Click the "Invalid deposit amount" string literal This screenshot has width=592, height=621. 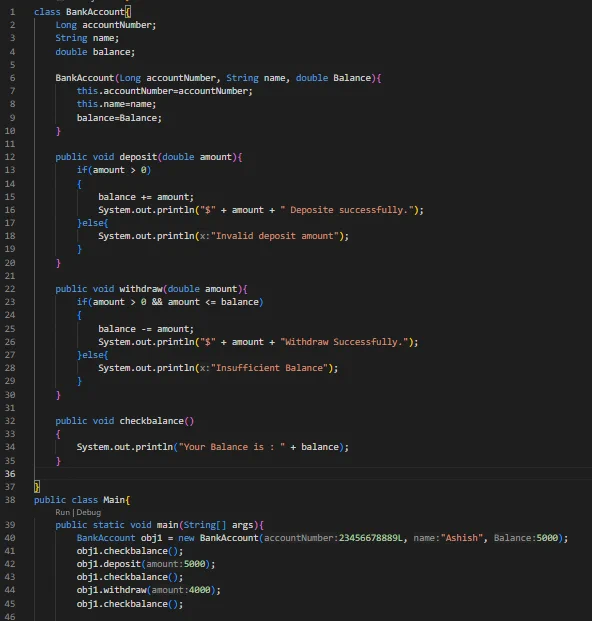click(x=275, y=236)
